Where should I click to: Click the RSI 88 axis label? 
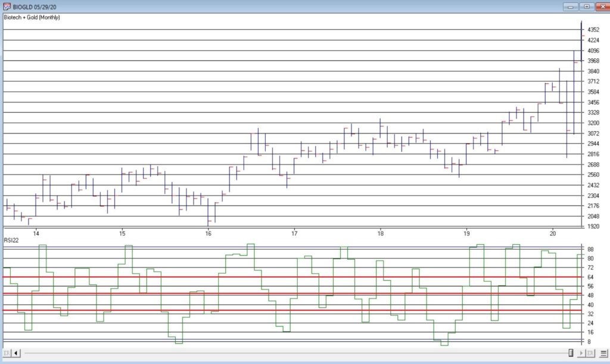coord(590,249)
